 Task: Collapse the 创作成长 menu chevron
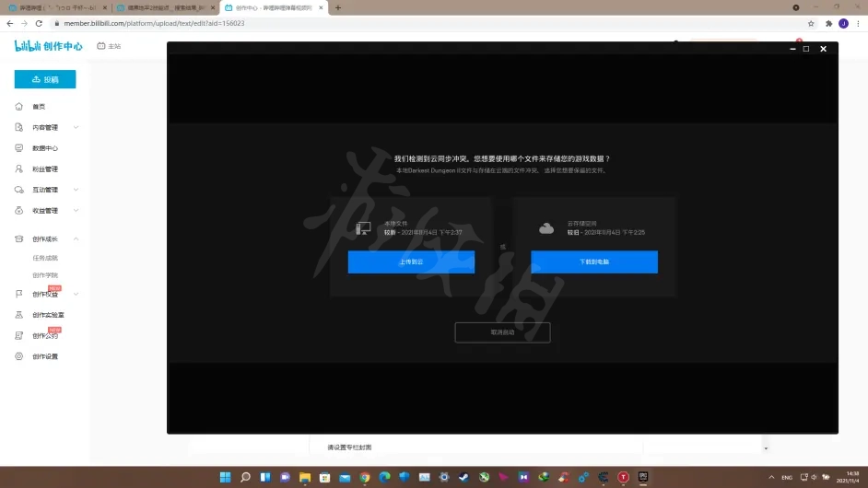[x=76, y=239]
